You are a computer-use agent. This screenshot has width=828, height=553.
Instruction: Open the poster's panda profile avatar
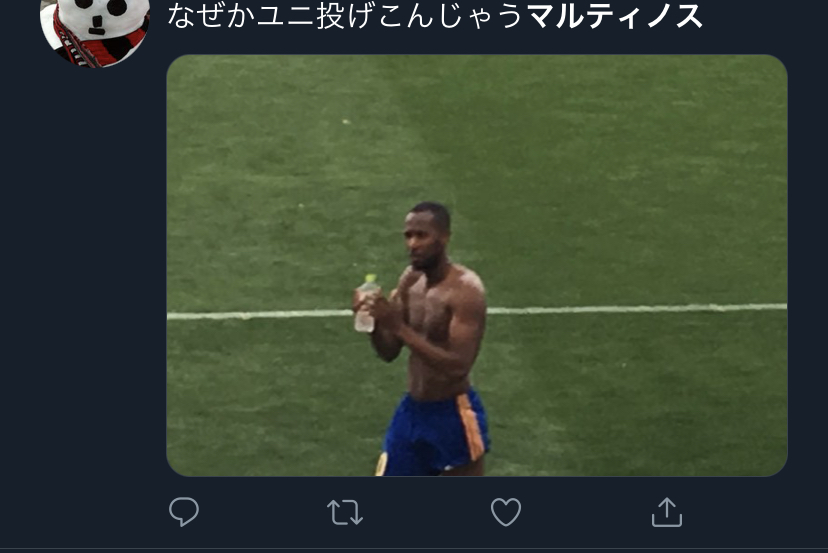(95, 28)
